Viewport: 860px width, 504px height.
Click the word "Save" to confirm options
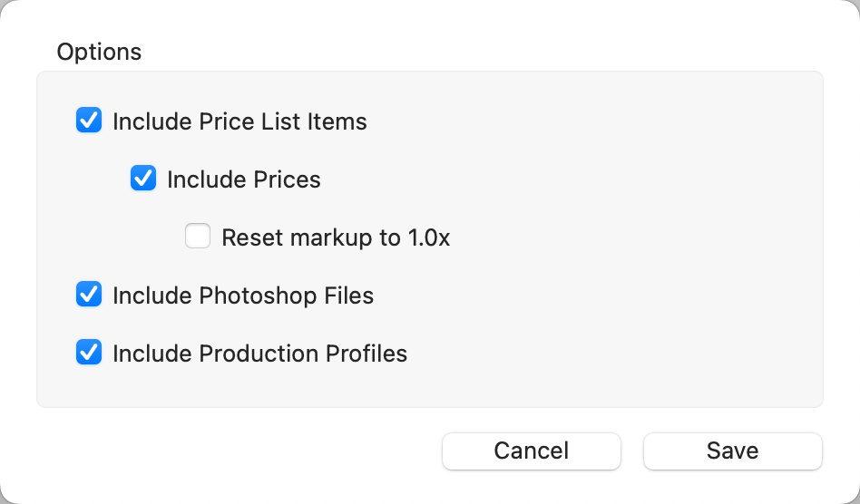coord(733,451)
